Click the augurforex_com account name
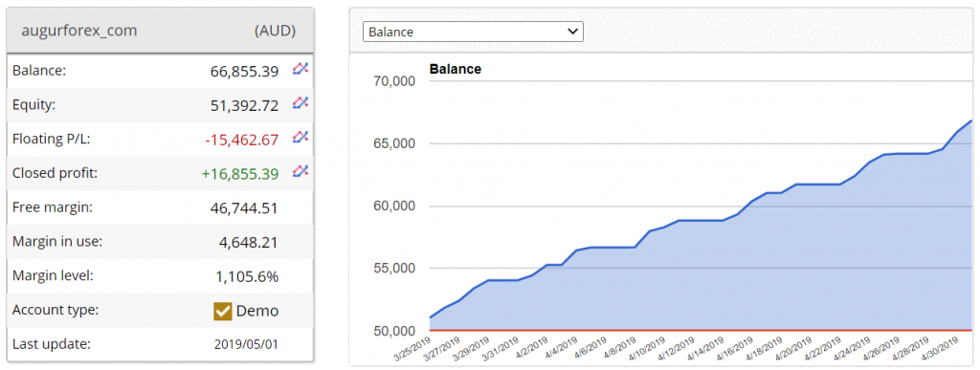Screen dimensions: 980x370 [x=79, y=31]
